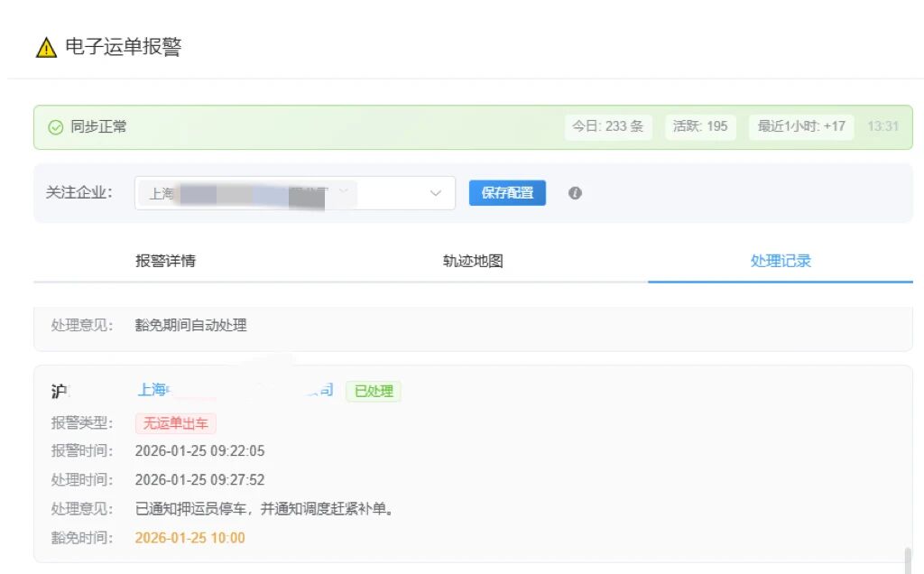Click the green sync status check icon
924x574 pixels.
(55, 127)
